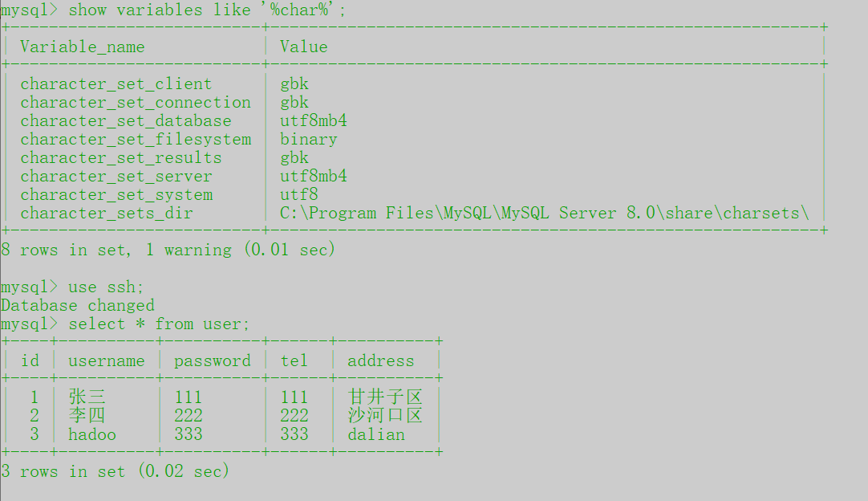868x501 pixels.
Task: Select the character_set_server variable name
Action: tap(116, 176)
